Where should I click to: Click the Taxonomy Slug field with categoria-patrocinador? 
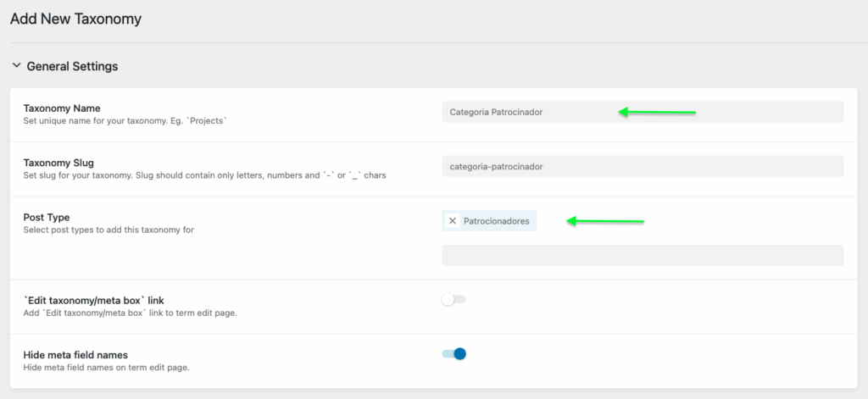coord(642,167)
